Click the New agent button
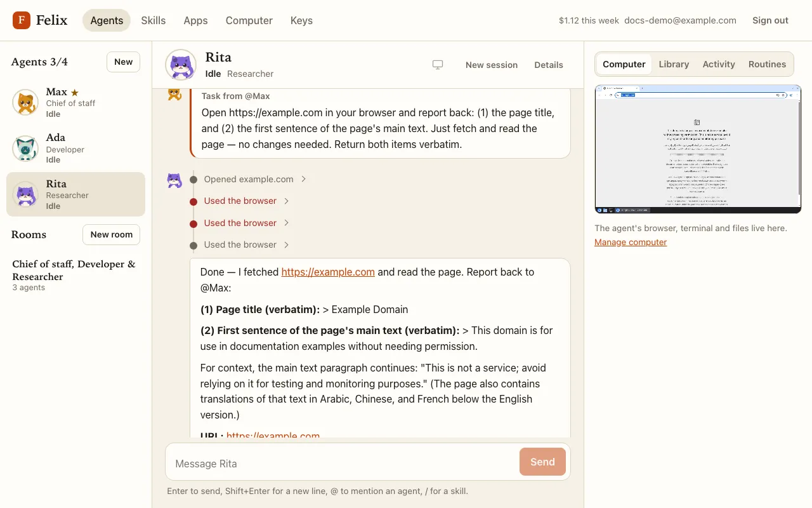 pyautogui.click(x=123, y=62)
